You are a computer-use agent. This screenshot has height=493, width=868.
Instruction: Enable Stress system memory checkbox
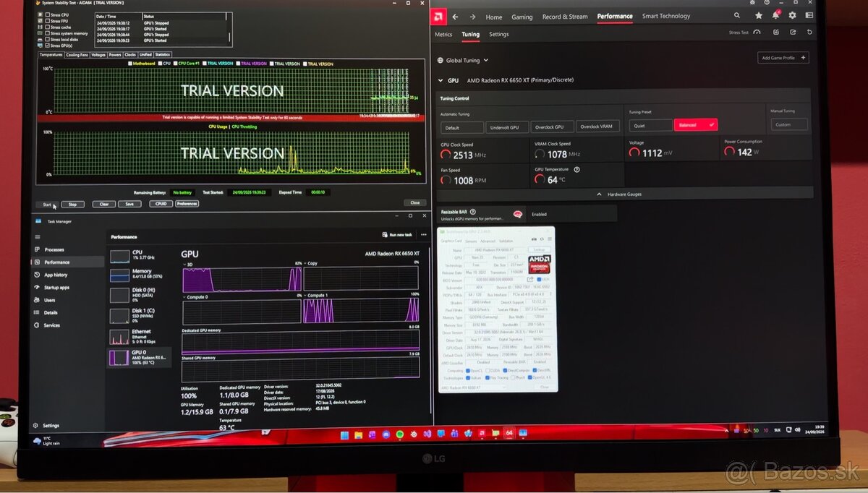click(48, 33)
